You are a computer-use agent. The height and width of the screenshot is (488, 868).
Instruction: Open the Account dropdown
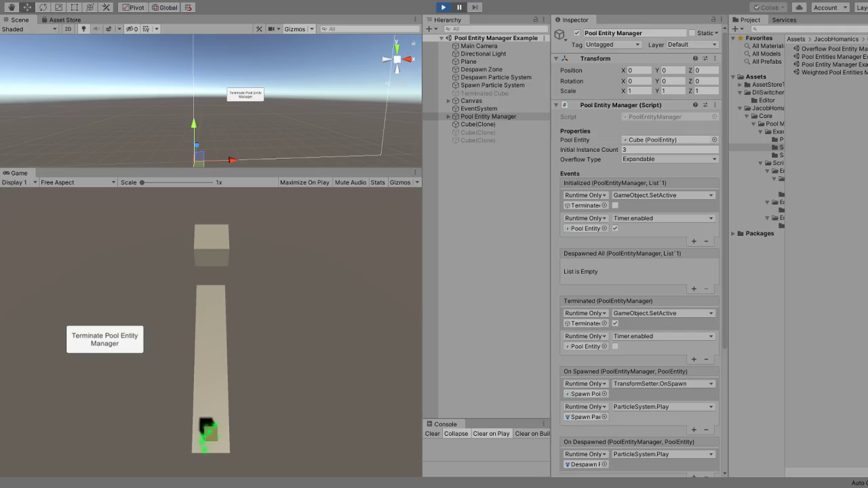click(x=830, y=7)
